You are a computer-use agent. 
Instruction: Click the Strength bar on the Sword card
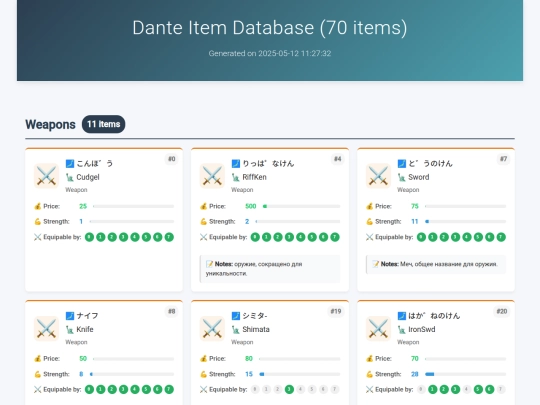point(465,221)
